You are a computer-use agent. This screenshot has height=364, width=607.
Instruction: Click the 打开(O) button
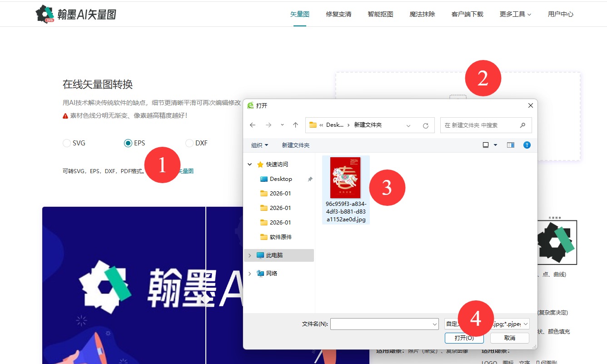[x=464, y=338]
